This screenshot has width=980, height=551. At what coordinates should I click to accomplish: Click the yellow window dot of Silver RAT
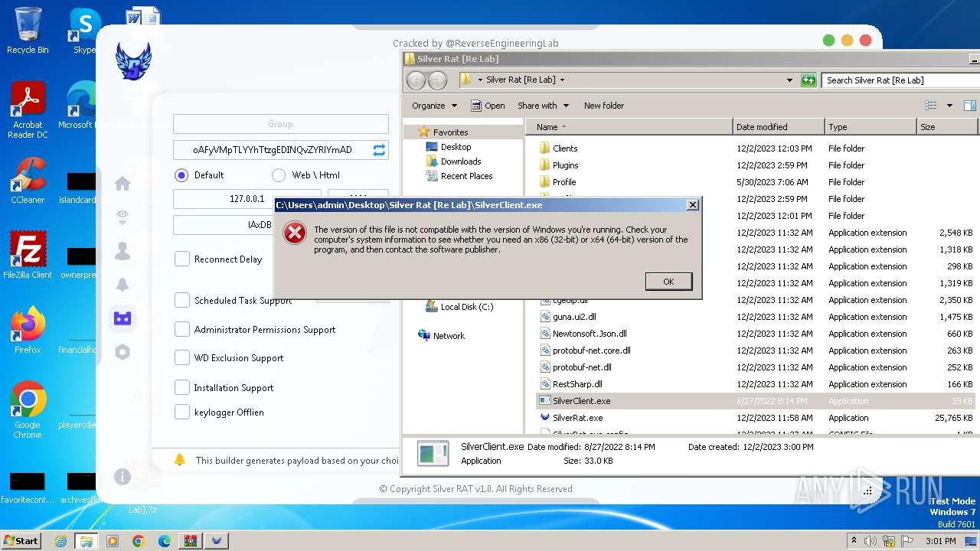[x=847, y=41]
